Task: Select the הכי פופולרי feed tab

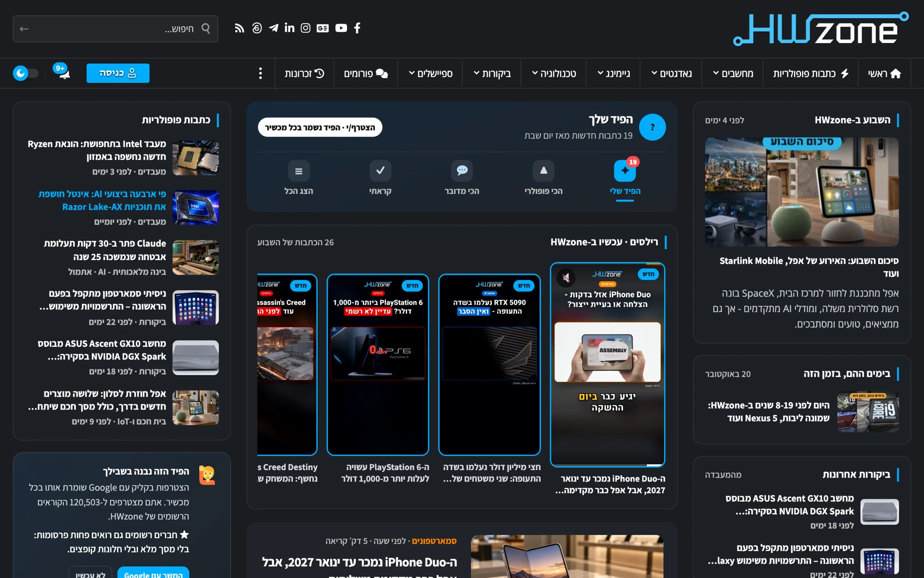Action: coord(543,178)
